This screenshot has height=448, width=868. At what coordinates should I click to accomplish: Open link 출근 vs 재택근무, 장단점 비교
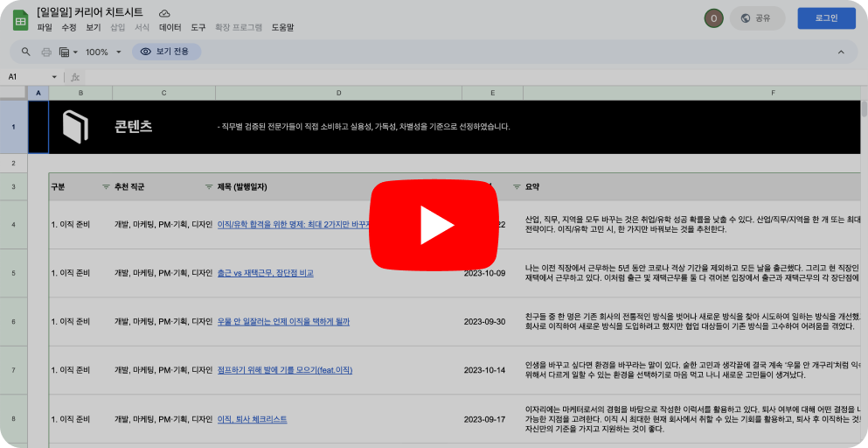[265, 273]
